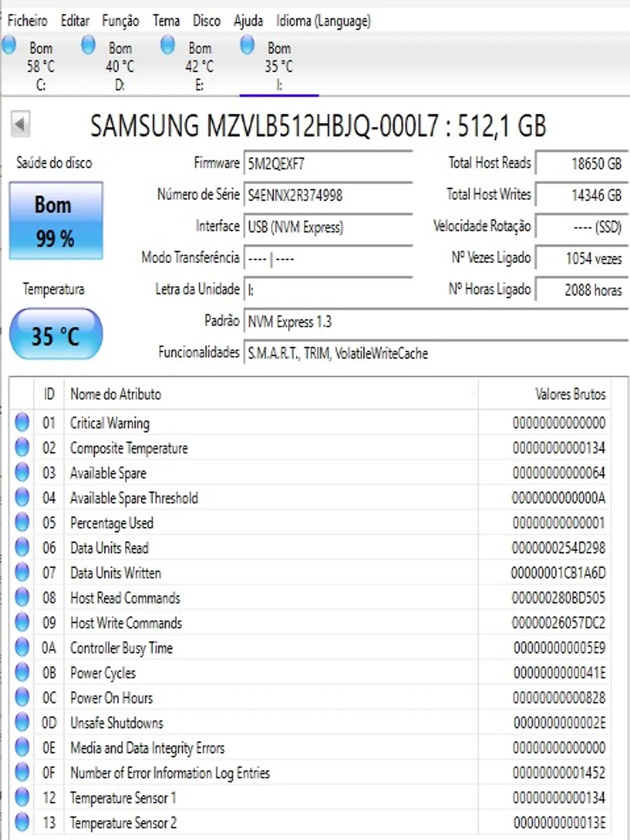The height and width of the screenshot is (840, 630).
Task: Click the status icon for Available Spare Threshold
Action: pos(22,497)
